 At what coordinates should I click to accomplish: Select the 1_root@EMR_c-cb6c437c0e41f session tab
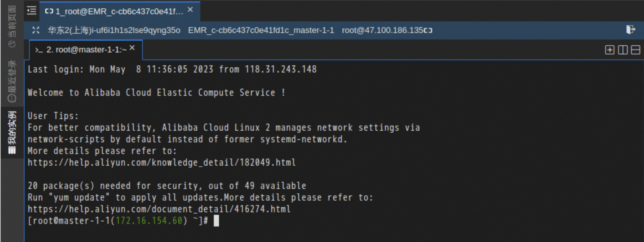point(119,12)
